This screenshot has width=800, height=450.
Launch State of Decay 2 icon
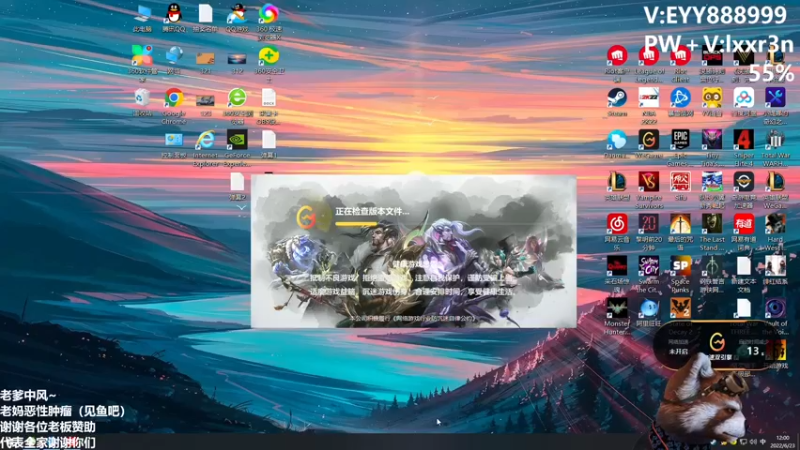pos(681,308)
